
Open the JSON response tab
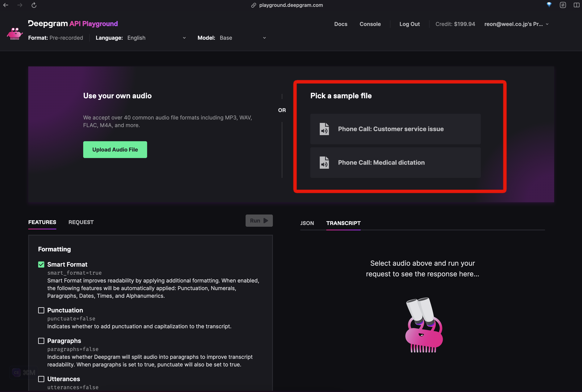[307, 223]
